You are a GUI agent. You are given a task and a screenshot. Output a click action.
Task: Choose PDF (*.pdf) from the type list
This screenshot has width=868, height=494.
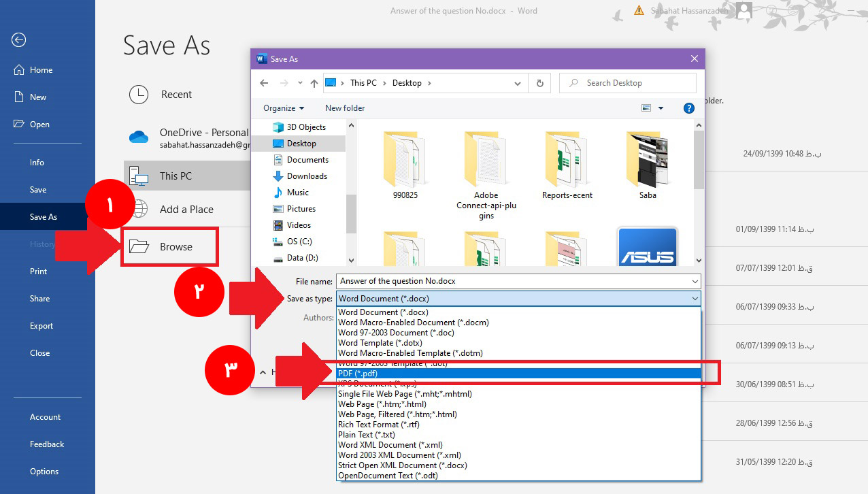[358, 374]
